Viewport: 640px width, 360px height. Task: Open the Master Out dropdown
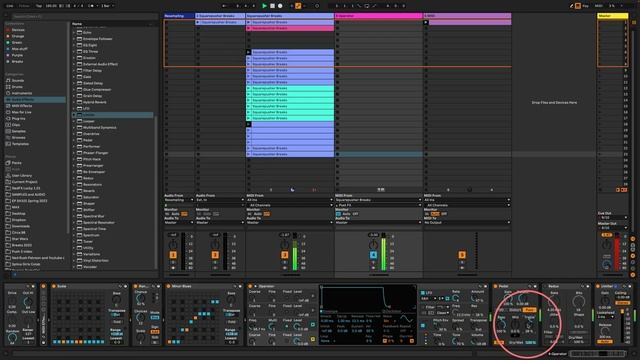pos(612,228)
